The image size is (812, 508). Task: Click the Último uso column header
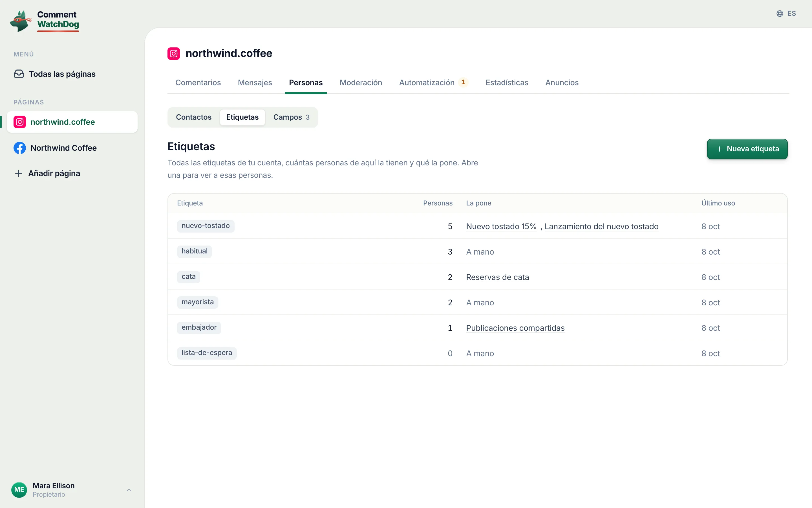point(718,203)
